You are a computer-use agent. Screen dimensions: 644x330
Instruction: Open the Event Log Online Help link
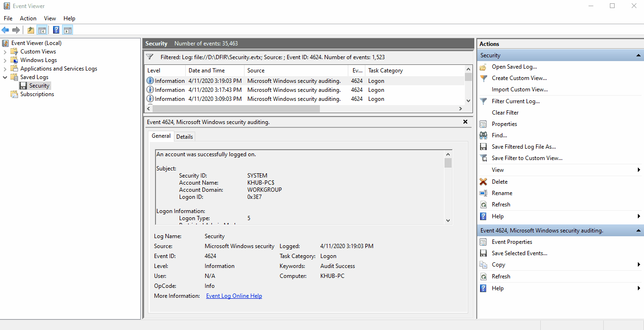click(x=234, y=295)
